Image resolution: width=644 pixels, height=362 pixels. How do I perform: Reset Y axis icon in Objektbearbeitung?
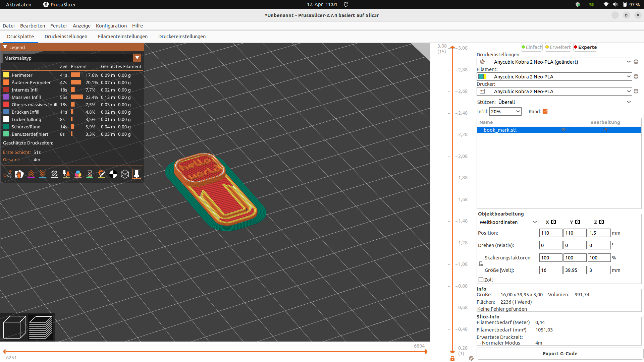click(578, 222)
